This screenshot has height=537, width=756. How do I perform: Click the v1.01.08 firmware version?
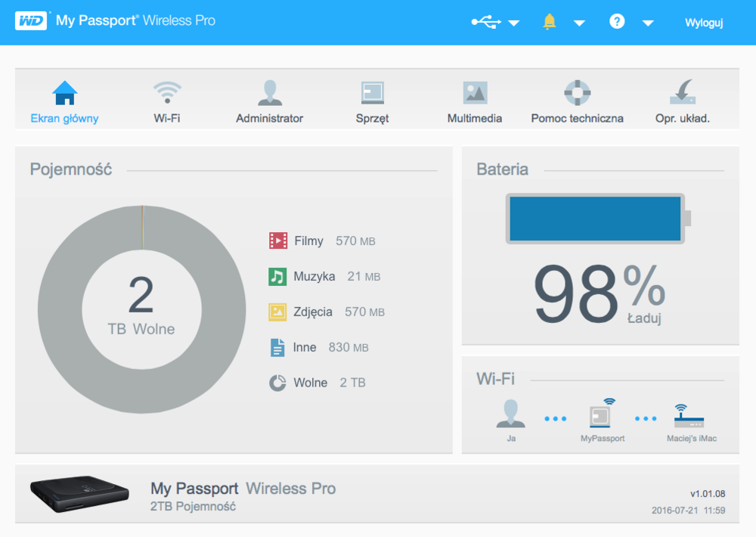pyautogui.click(x=708, y=494)
